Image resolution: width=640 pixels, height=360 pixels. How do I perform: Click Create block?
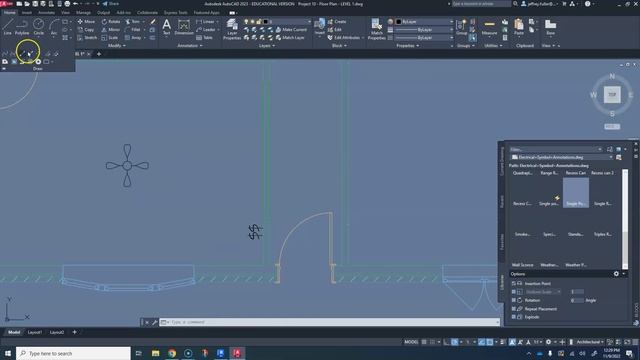(337, 21)
